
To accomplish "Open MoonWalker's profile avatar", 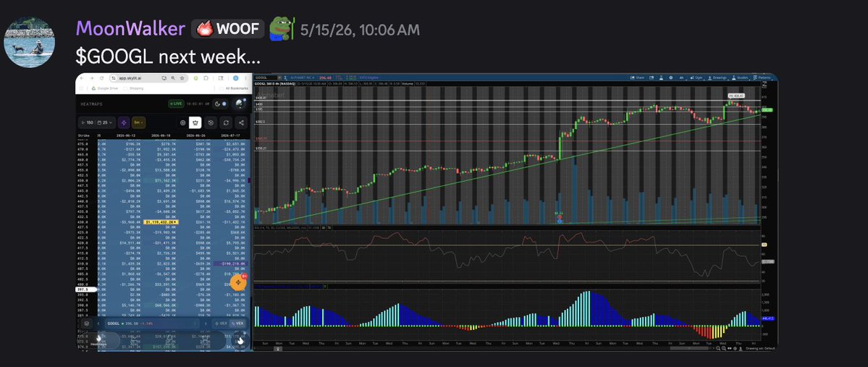I will [x=30, y=42].
